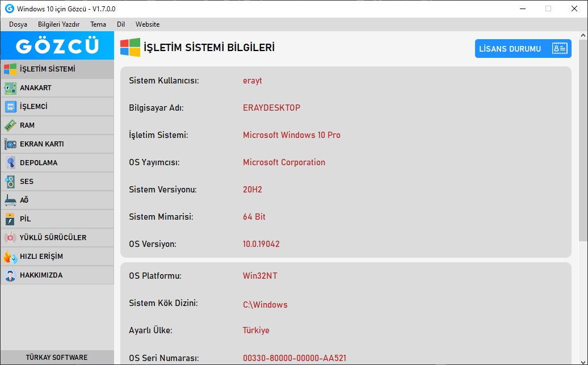Click the architecture value 64 Bit
588x365 pixels.
point(254,217)
